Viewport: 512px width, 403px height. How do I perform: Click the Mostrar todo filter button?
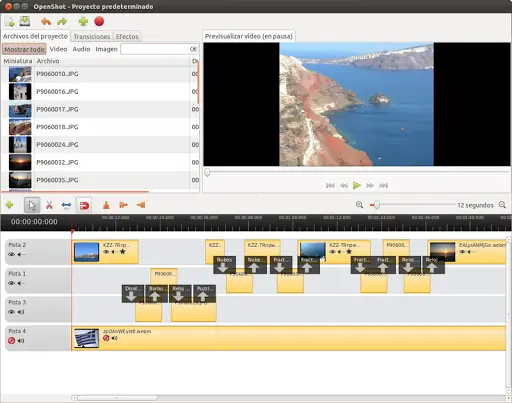(24, 49)
